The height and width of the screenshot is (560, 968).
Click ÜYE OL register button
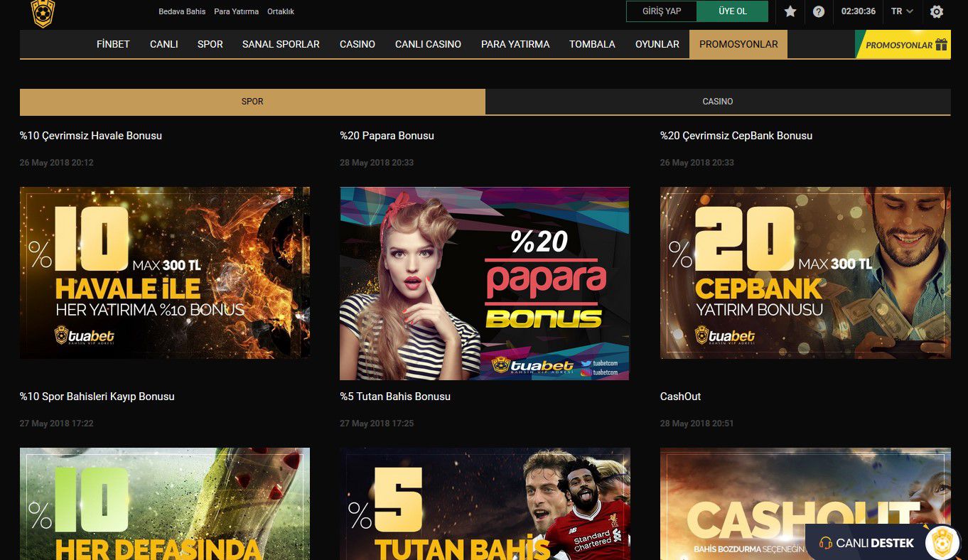click(x=733, y=11)
